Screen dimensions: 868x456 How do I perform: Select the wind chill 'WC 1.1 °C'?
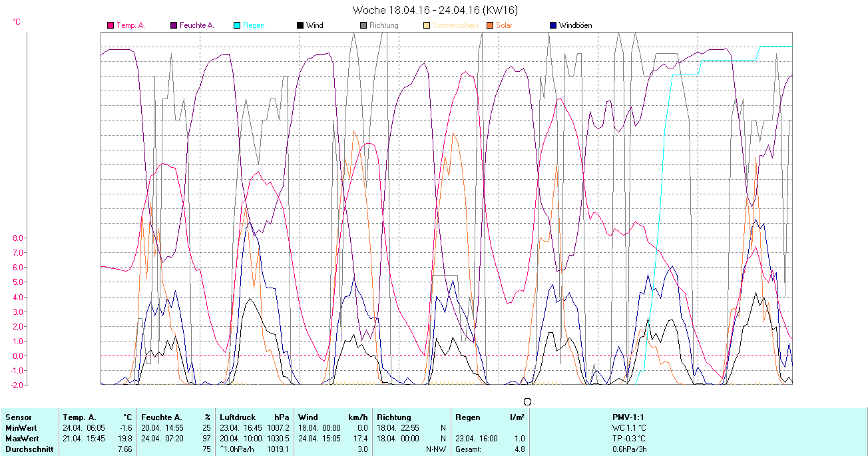pos(629,428)
